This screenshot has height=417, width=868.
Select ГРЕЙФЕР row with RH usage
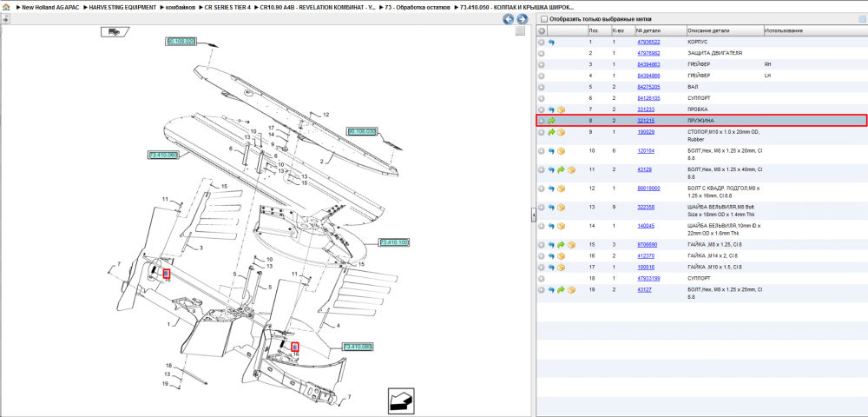tap(701, 64)
